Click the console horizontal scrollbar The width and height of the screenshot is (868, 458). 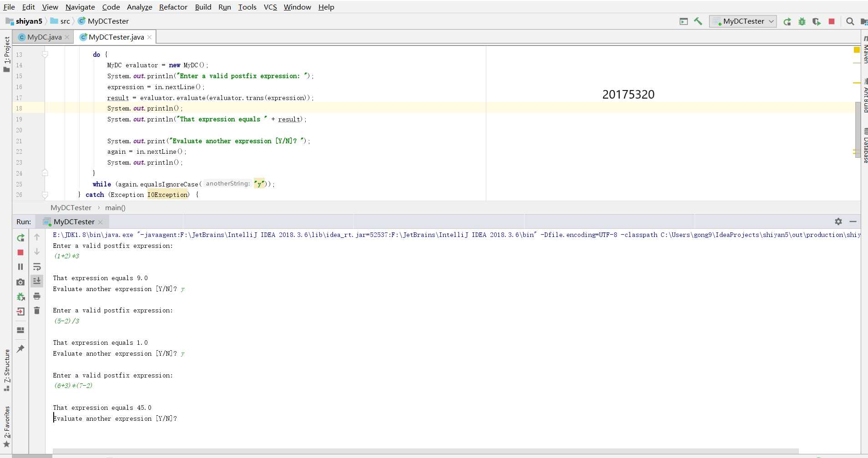(x=425, y=452)
